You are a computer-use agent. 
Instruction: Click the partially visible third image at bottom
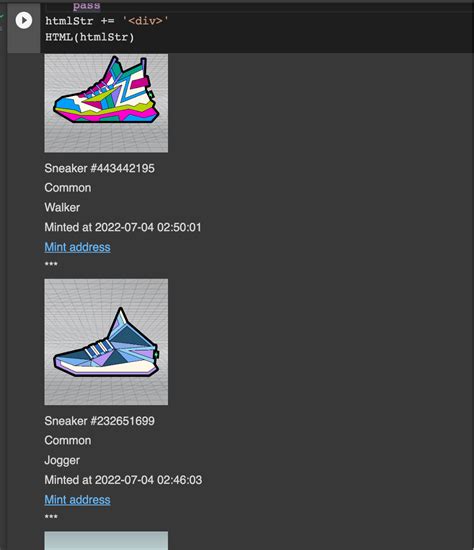point(106,541)
